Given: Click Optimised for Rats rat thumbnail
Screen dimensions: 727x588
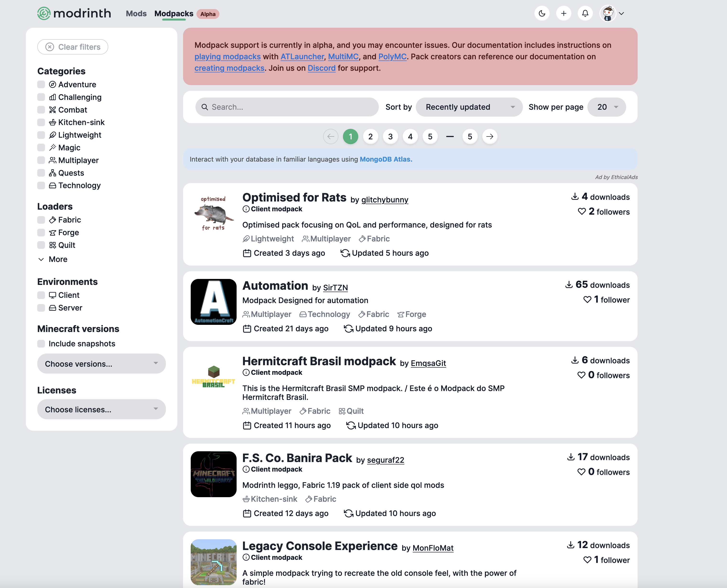Looking at the screenshot, I should [x=214, y=213].
